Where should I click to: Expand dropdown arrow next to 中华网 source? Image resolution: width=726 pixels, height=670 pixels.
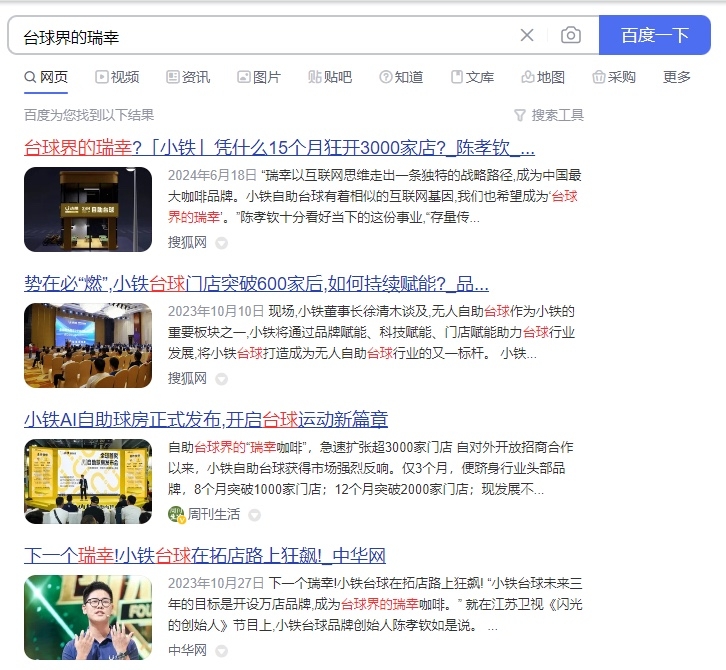click(x=222, y=650)
